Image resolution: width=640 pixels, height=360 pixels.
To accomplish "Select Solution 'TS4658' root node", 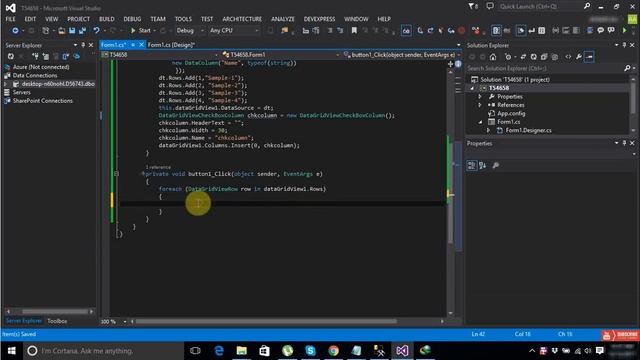I will [x=514, y=80].
